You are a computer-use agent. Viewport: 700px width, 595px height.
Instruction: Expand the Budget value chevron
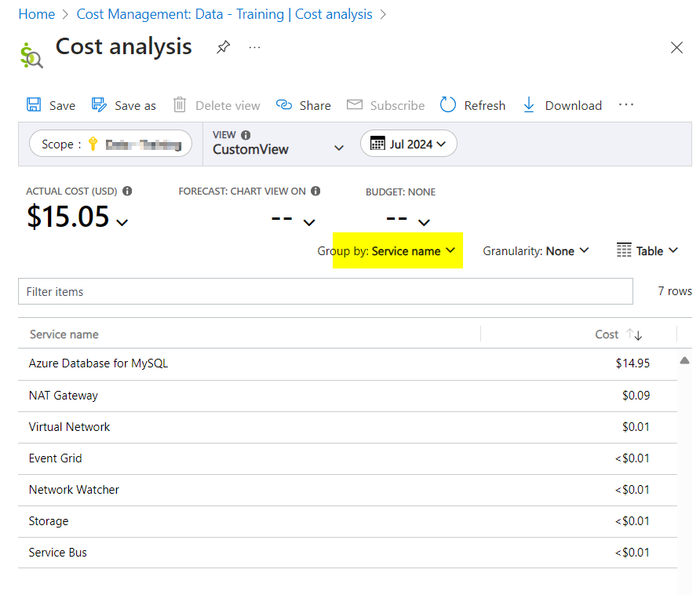424,222
